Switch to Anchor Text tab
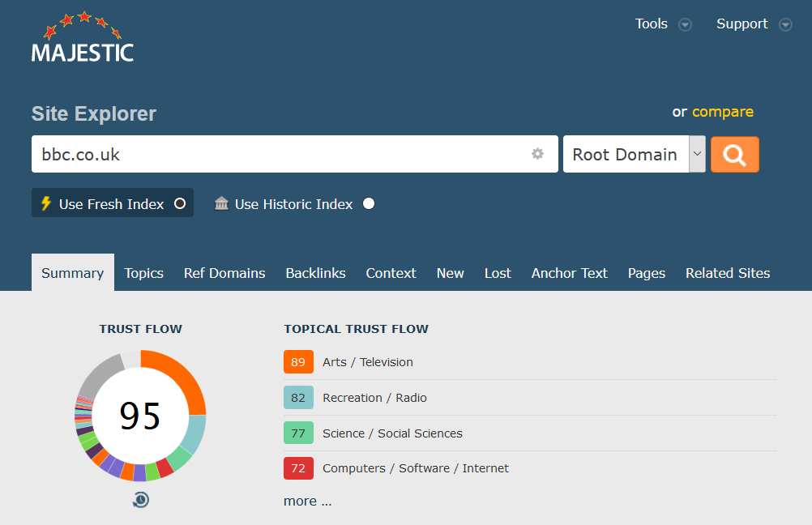 pyautogui.click(x=569, y=273)
